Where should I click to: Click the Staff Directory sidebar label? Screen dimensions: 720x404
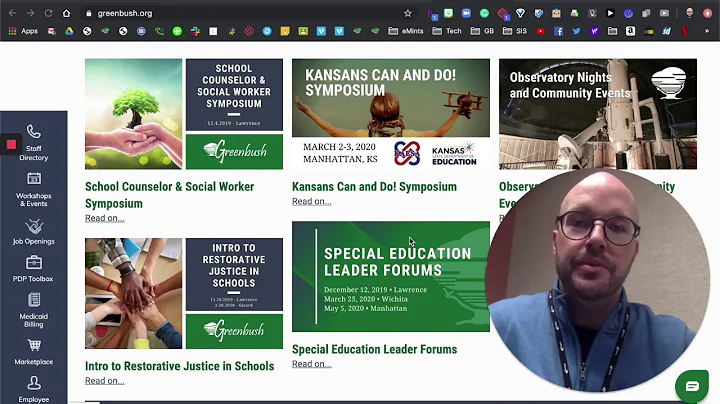(34, 153)
